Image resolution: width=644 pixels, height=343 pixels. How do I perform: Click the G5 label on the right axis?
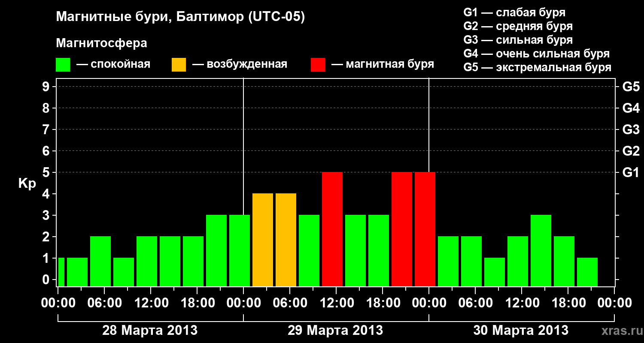click(x=631, y=87)
